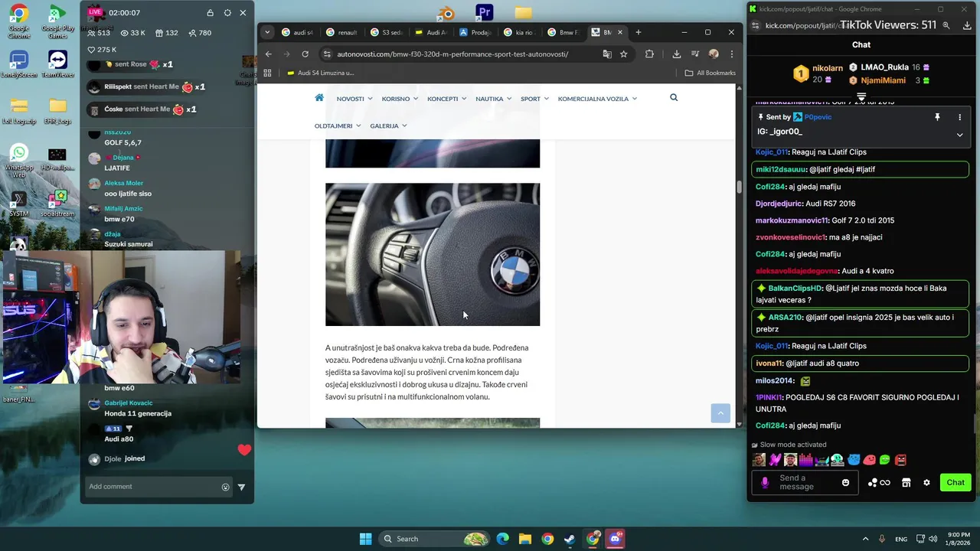Expand the KORISNO menu
Screen dimensions: 980x551
click(x=400, y=99)
